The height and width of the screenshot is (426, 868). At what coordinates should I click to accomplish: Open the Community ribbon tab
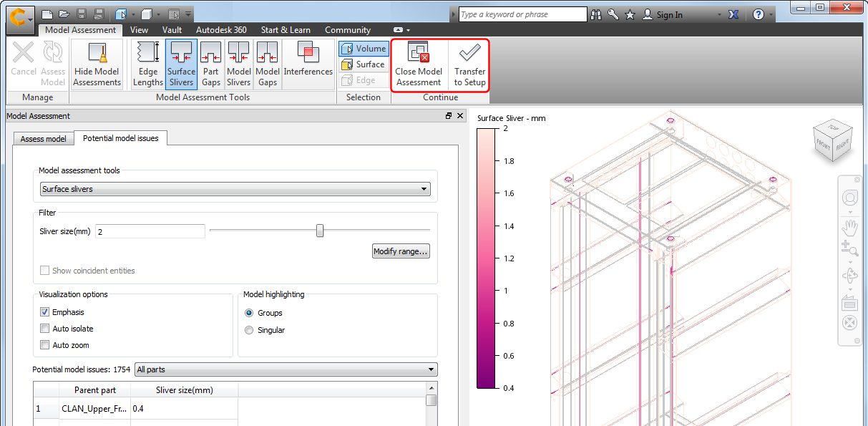[x=348, y=30]
